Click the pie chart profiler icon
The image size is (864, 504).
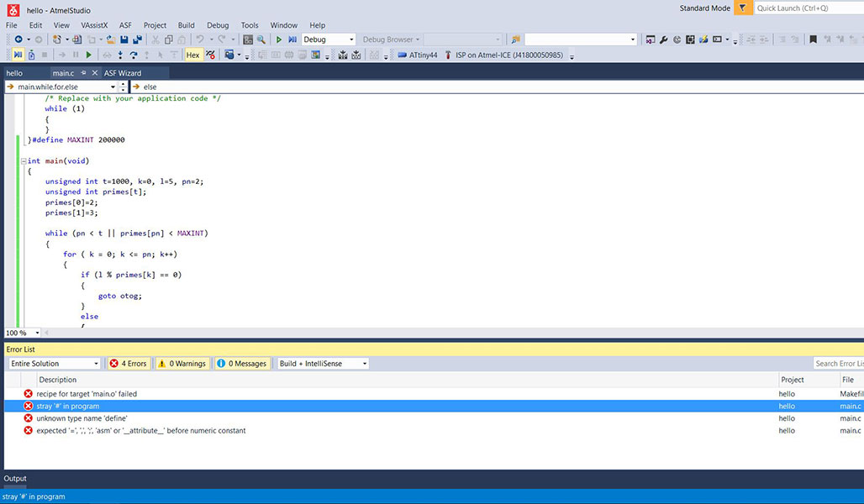pos(677,39)
